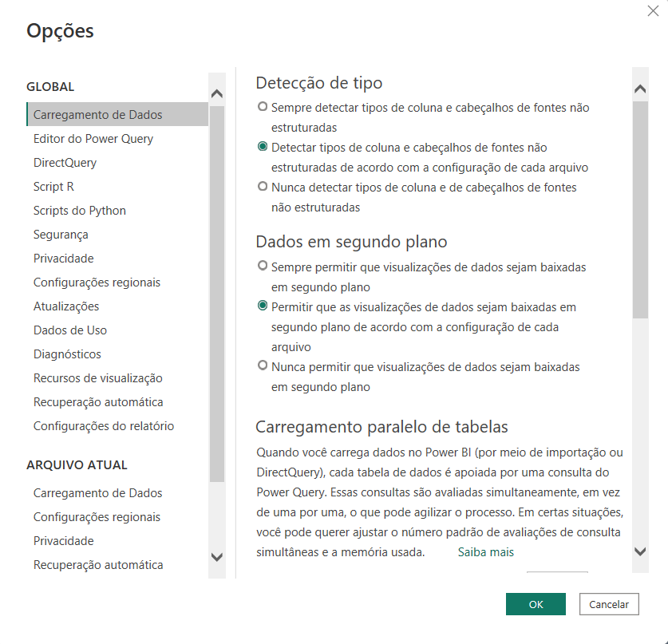The width and height of the screenshot is (668, 644).
Task: Select 'Permitir que as visualizações' per-file radio
Action: coord(263,306)
